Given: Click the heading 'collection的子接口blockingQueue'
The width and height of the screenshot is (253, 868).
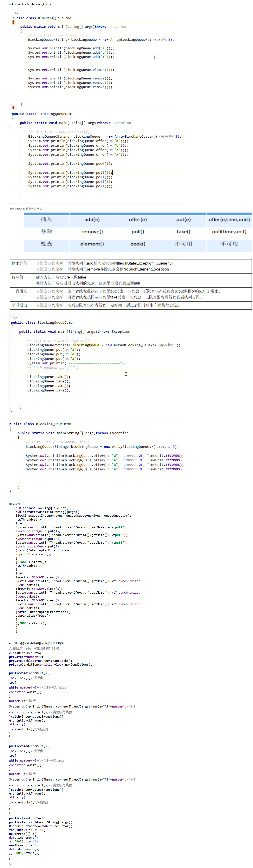Looking at the screenshot, I should 30,4.
